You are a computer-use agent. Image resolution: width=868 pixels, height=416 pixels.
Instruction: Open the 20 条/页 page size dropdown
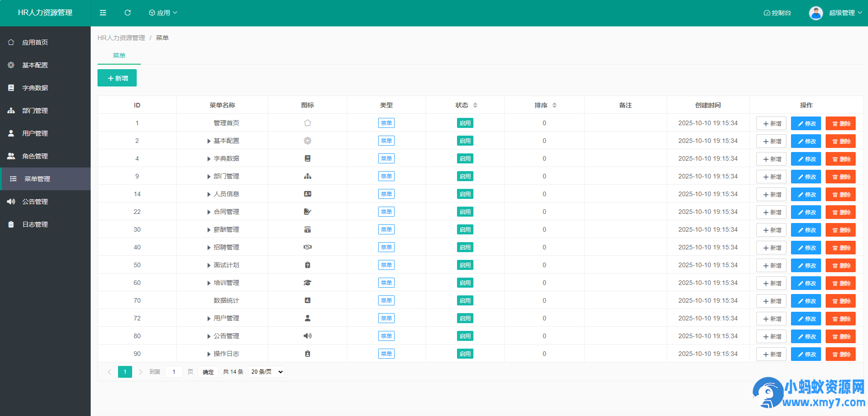pos(267,372)
